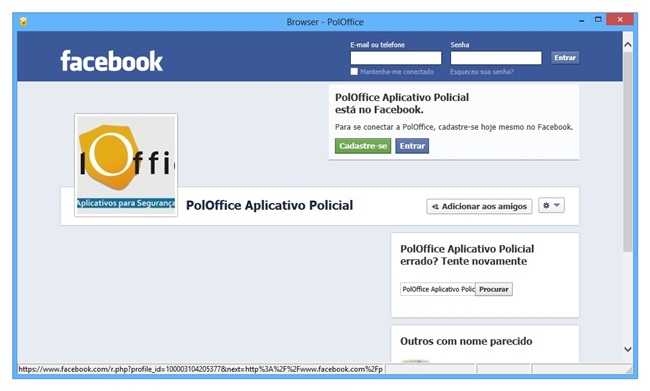Close the PolOffice browser window
Image resolution: width=650 pixels, height=391 pixels.
pyautogui.click(x=620, y=19)
